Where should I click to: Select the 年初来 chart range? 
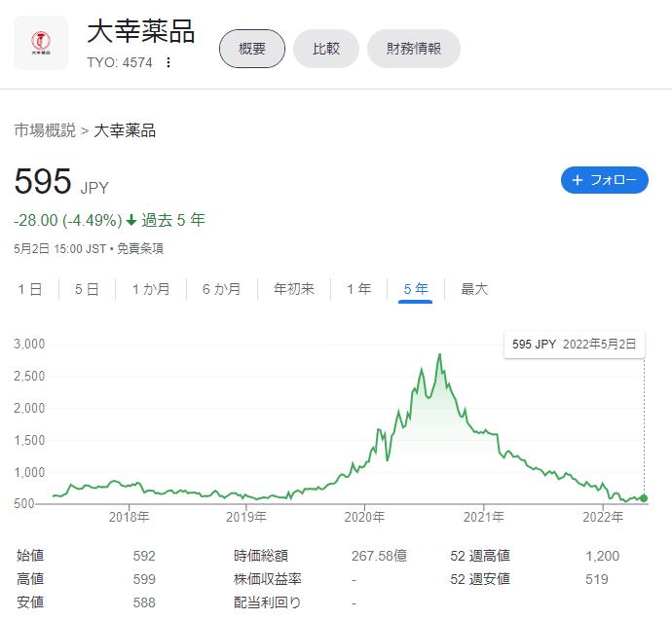tap(294, 289)
